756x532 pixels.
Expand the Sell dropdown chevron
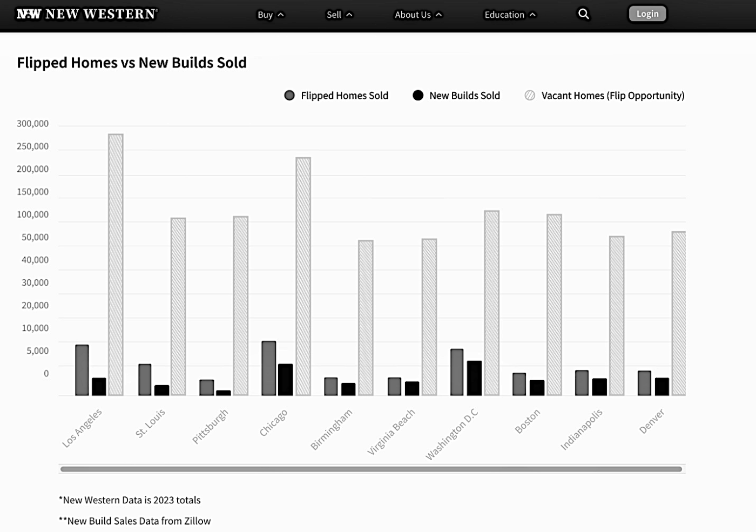349,15
